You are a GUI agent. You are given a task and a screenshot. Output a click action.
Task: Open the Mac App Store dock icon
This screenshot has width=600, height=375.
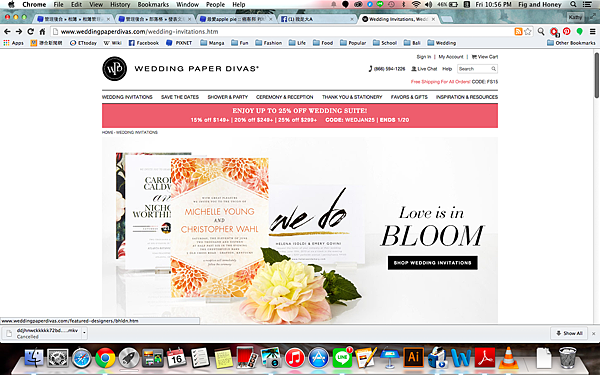pyautogui.click(x=318, y=358)
